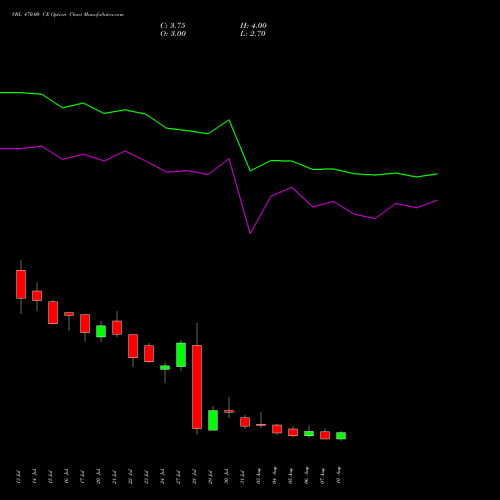Click the right end of the purple line
Viewport: 500px width, 500px height.
pos(437,200)
